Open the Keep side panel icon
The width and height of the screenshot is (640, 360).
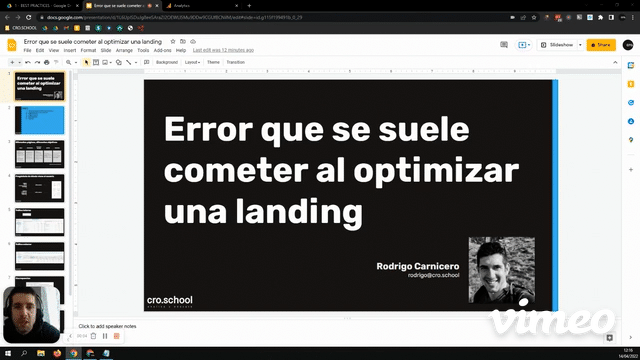point(631,84)
